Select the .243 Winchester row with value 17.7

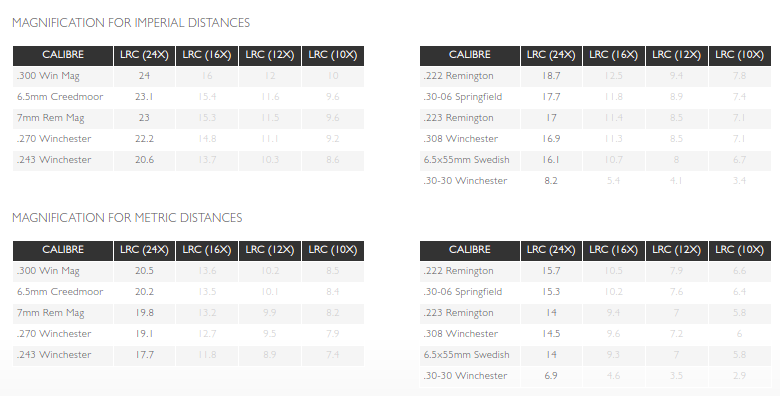pyautogui.click(x=189, y=355)
